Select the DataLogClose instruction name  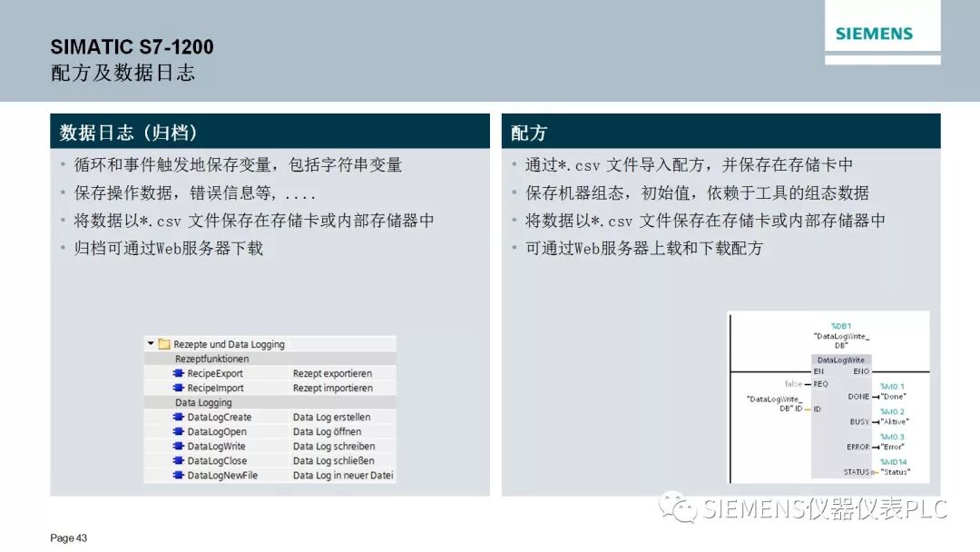point(217,460)
